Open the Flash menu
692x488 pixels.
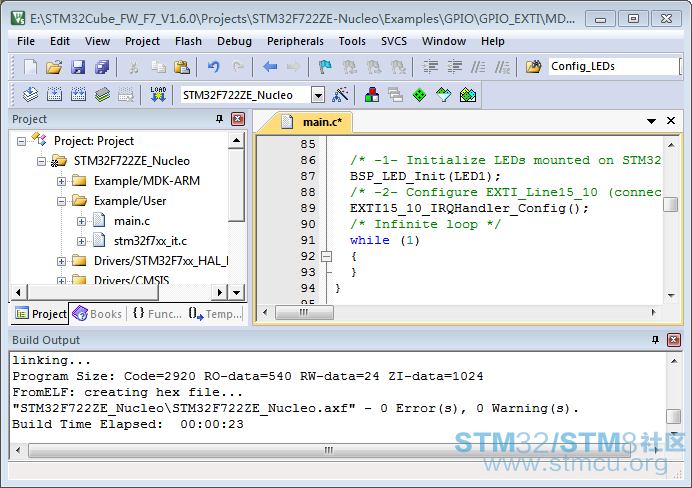(x=188, y=41)
